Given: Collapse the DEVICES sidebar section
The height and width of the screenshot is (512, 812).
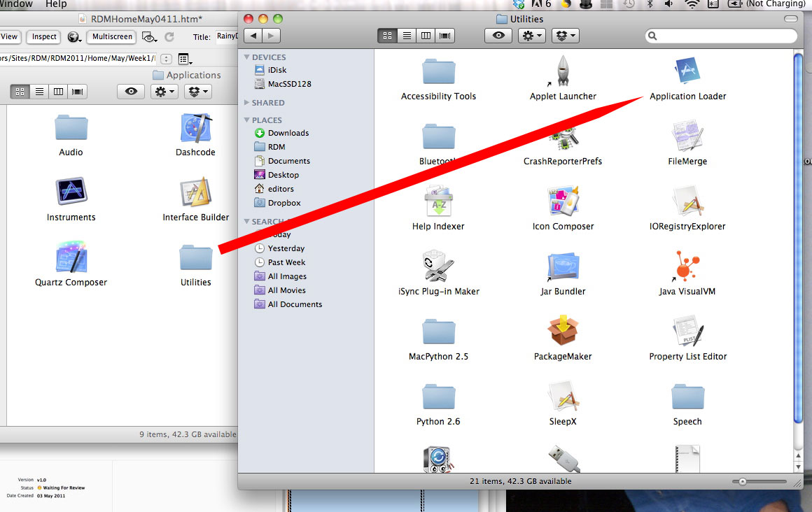Looking at the screenshot, I should click(x=247, y=57).
